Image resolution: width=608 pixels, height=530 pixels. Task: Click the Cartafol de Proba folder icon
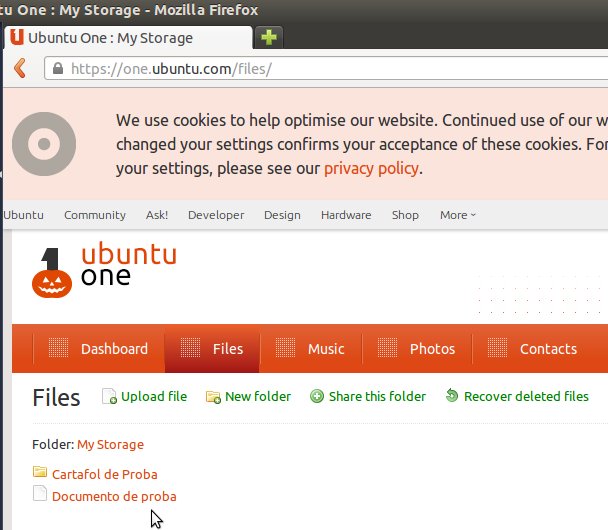coord(40,472)
